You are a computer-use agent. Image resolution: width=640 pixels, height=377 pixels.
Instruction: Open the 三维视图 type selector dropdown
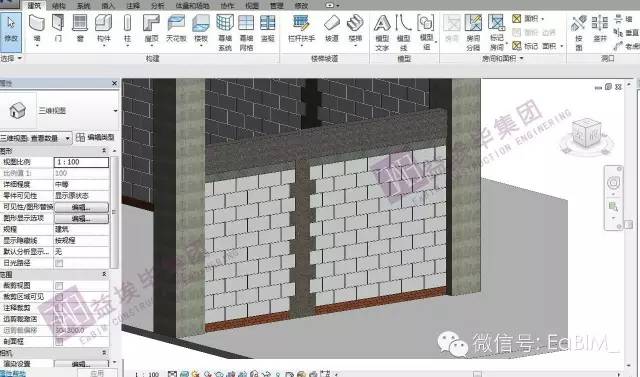116,111
